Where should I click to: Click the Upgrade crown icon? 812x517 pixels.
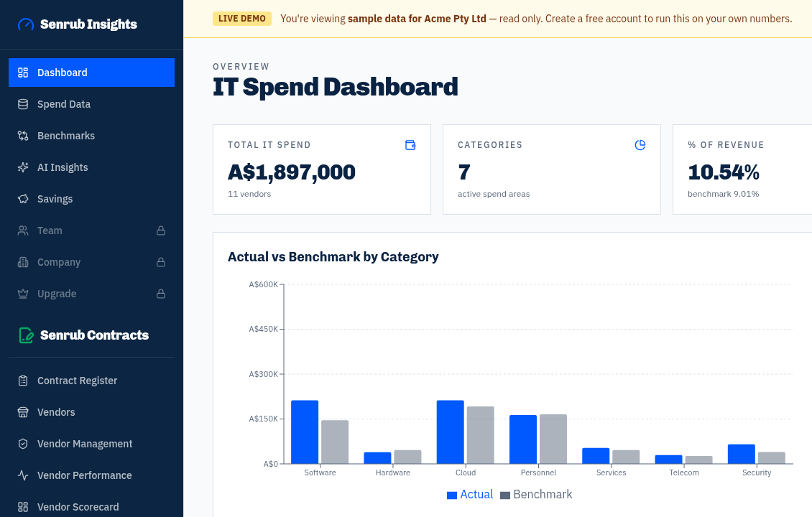click(x=23, y=294)
